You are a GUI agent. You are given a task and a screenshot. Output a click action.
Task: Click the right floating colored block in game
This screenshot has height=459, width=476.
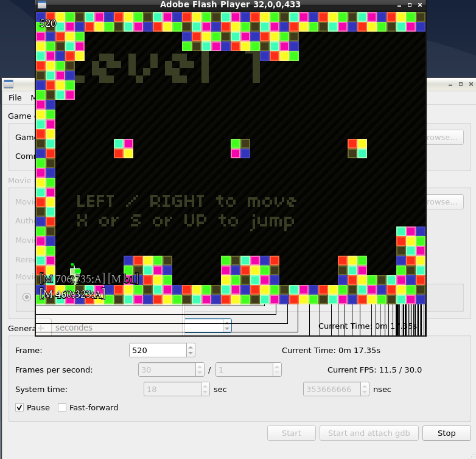coord(357,149)
